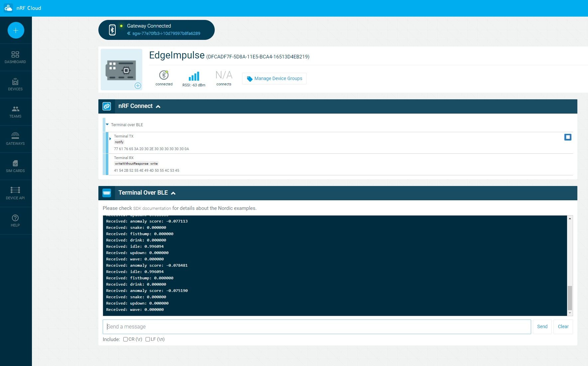Viewport: 588px width, 366px height.
Task: Click the RSSI signal strength bars
Action: (x=194, y=76)
